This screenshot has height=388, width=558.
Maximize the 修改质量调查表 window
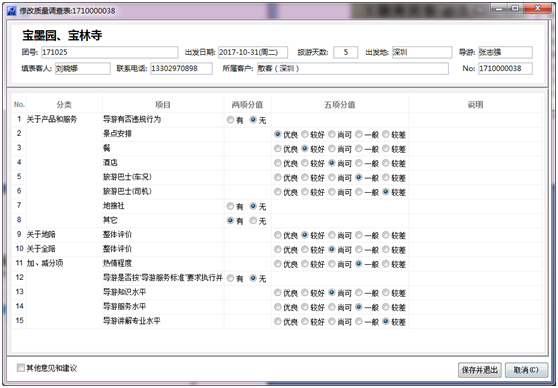(x=515, y=9)
